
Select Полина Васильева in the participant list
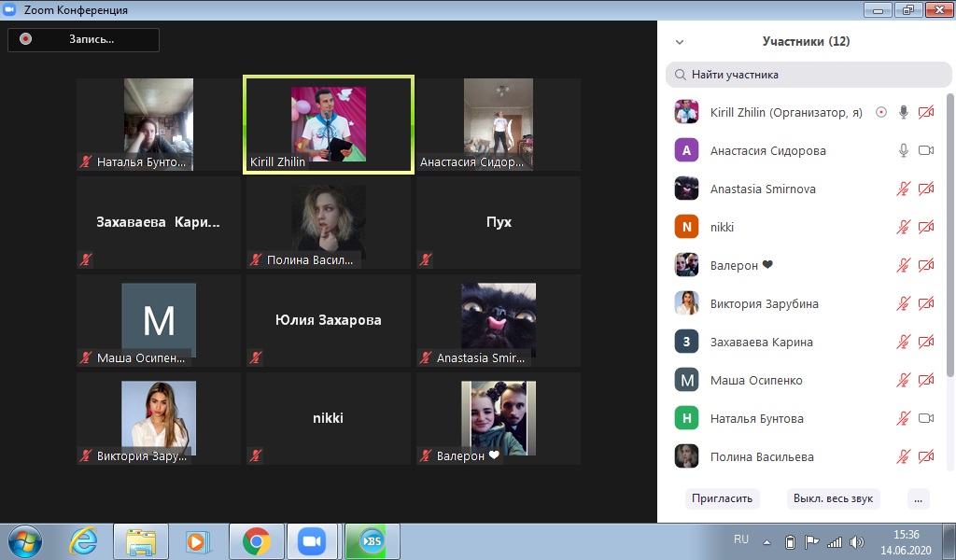pyautogui.click(x=761, y=456)
